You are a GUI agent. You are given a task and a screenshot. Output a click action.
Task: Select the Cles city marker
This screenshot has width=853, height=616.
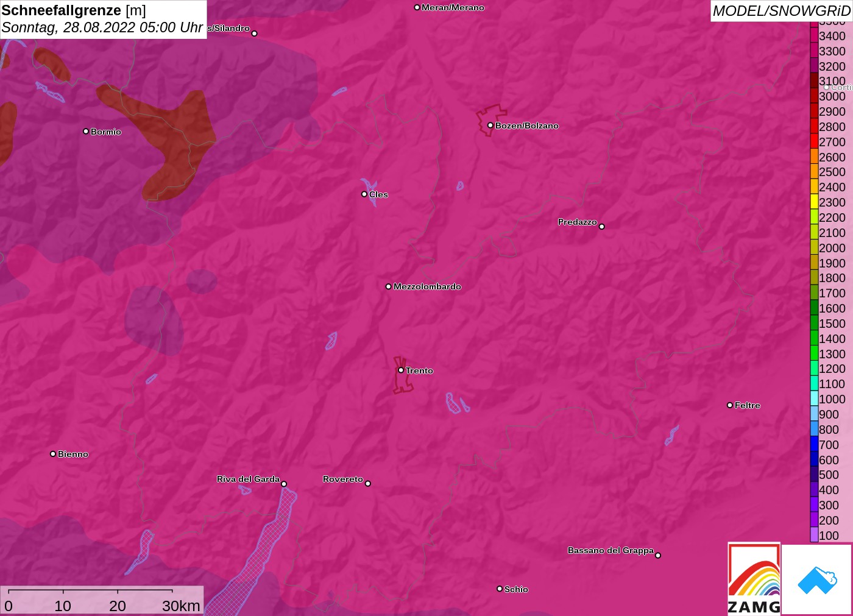[364, 194]
